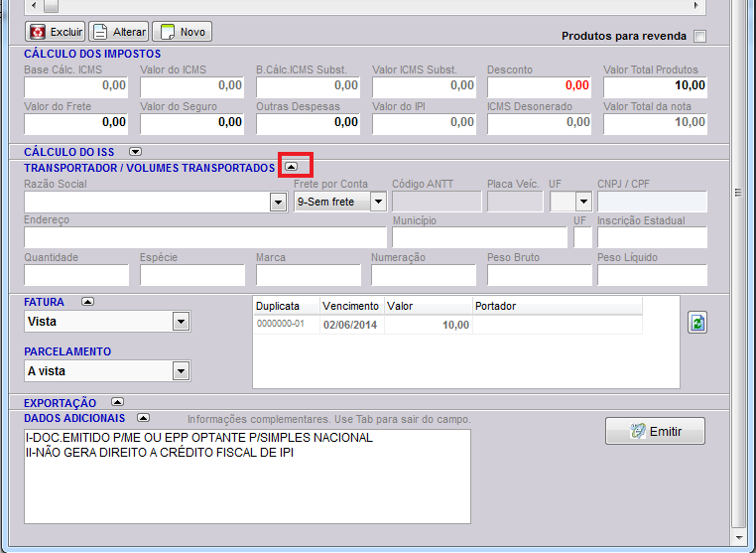Click the Alterar button
Image resolution: width=756 pixels, height=553 pixels.
118,32
